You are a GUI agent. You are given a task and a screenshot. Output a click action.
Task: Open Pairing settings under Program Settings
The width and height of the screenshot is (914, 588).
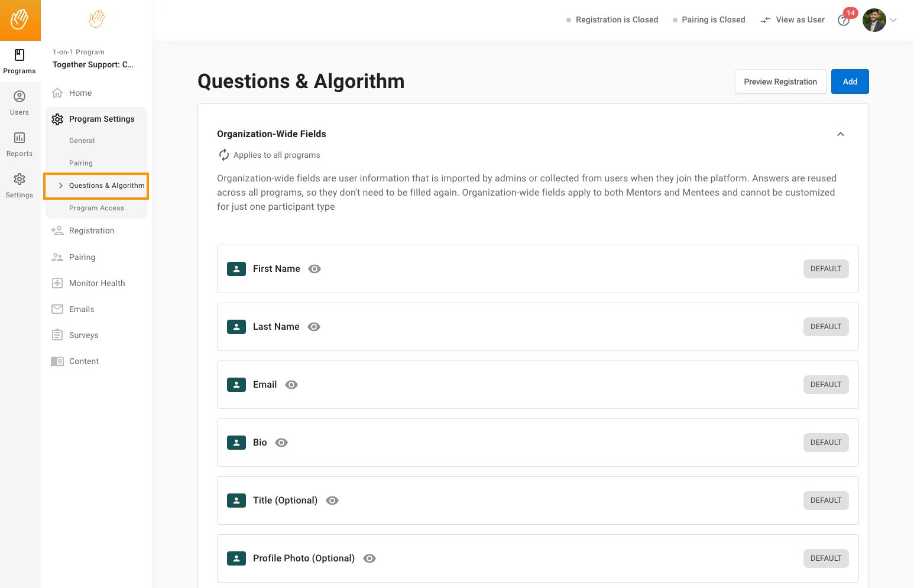tap(81, 163)
